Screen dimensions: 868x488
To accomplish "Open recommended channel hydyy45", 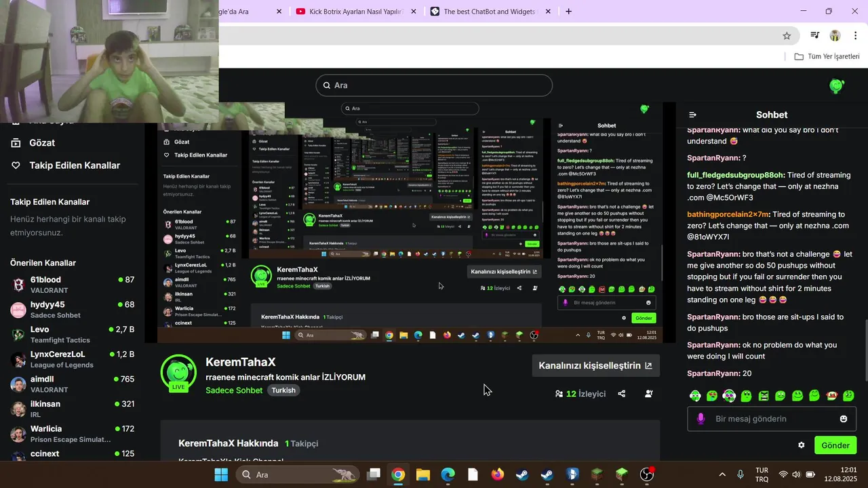I will 73,310.
